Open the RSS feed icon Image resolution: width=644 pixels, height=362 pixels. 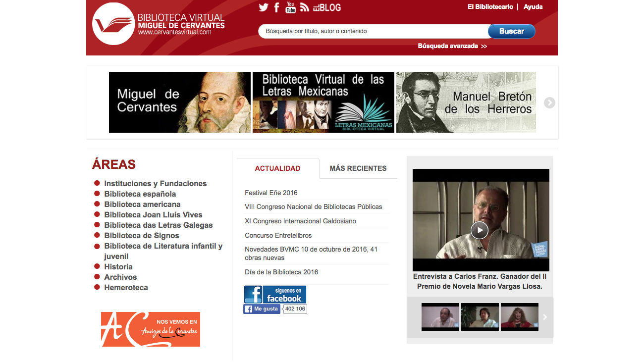(x=305, y=7)
